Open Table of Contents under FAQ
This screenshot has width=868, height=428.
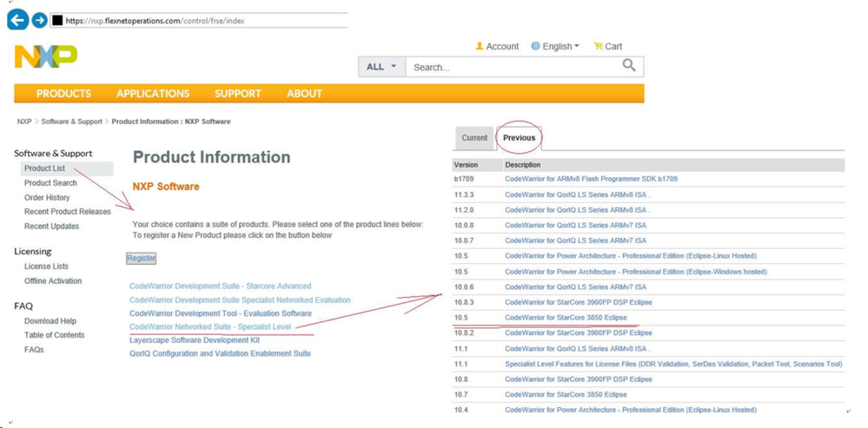tap(54, 334)
